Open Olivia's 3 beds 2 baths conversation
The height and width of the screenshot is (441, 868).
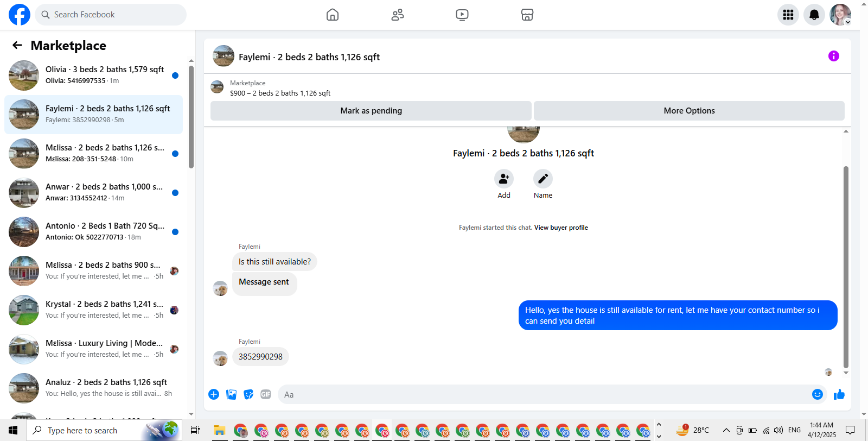93,75
